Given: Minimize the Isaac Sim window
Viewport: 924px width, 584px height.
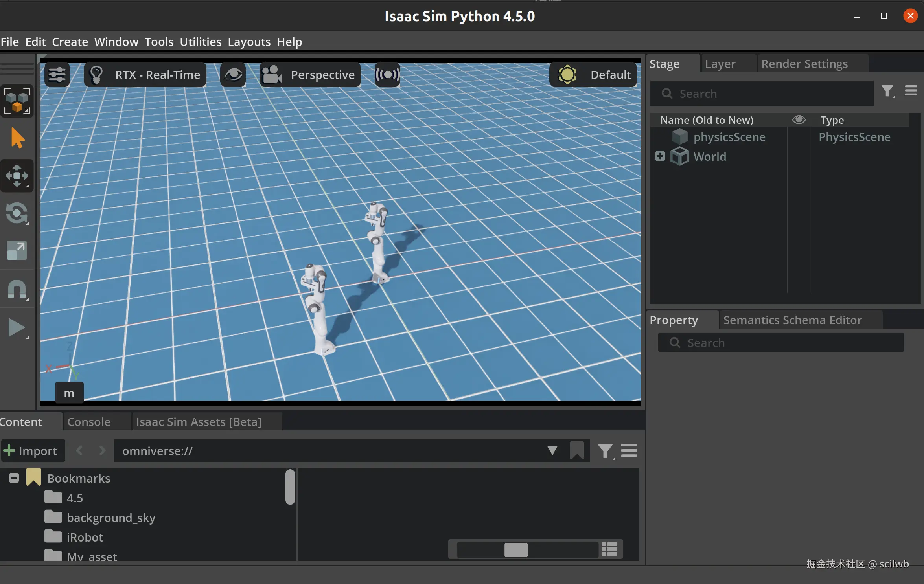Looking at the screenshot, I should (x=857, y=17).
